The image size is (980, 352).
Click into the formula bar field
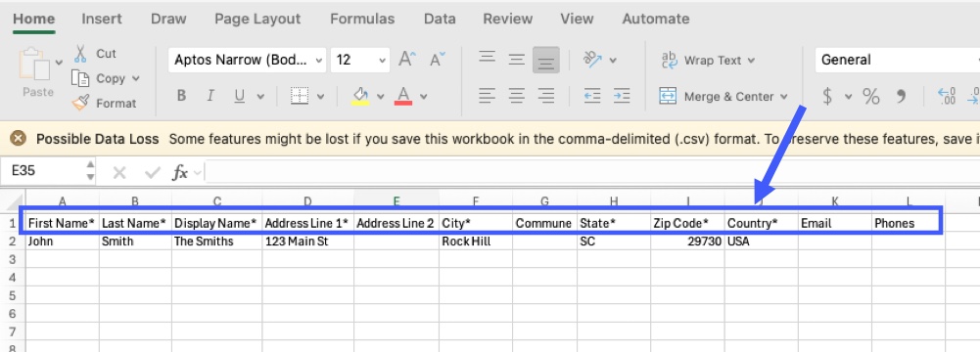point(592,172)
